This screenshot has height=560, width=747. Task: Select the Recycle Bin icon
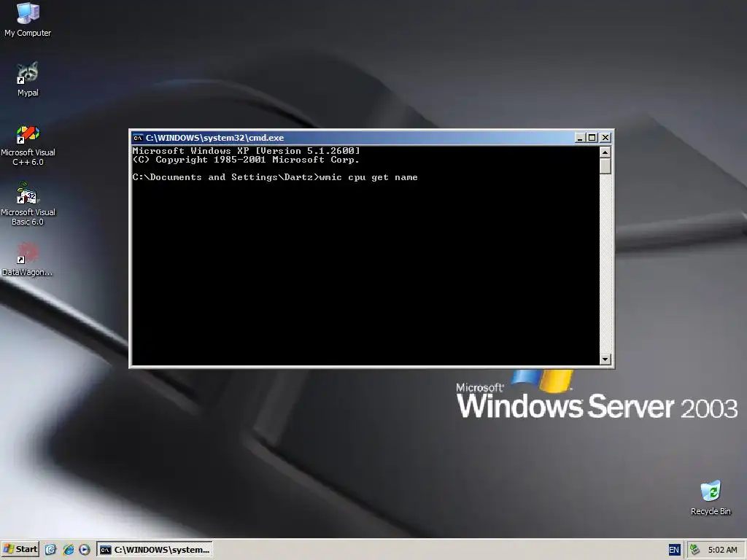point(711,498)
